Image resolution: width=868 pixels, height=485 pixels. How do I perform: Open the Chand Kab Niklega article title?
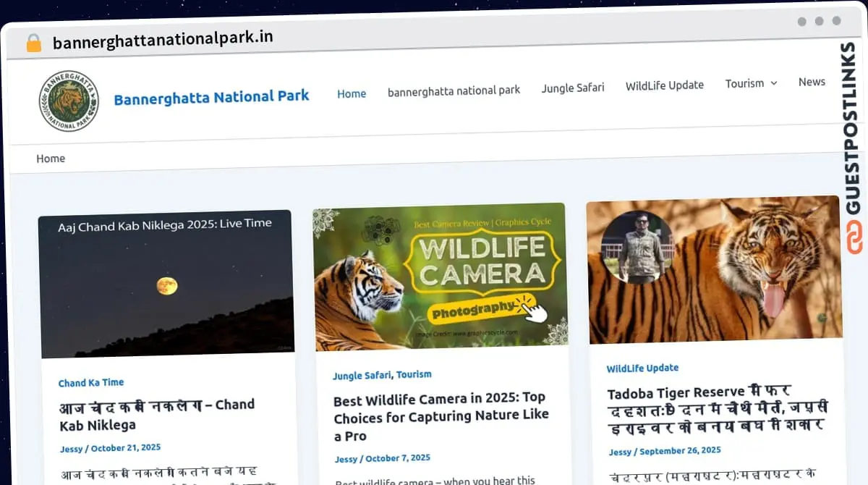157,415
